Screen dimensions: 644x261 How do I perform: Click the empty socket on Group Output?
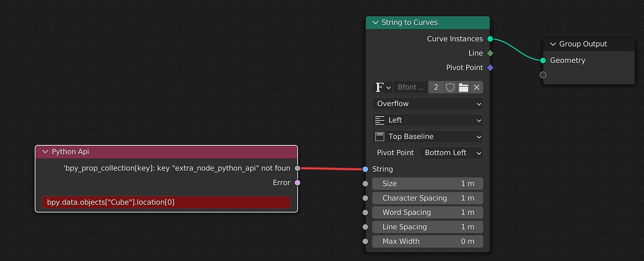(x=543, y=75)
